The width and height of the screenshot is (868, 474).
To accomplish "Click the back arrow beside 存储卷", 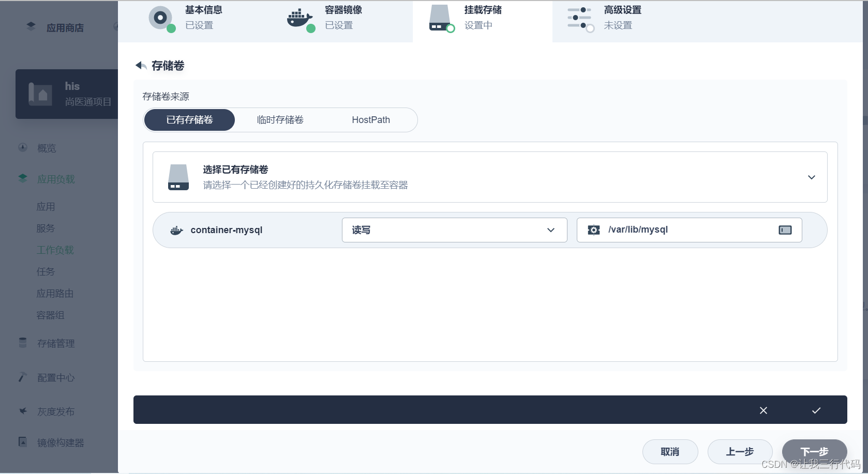I will (x=141, y=66).
